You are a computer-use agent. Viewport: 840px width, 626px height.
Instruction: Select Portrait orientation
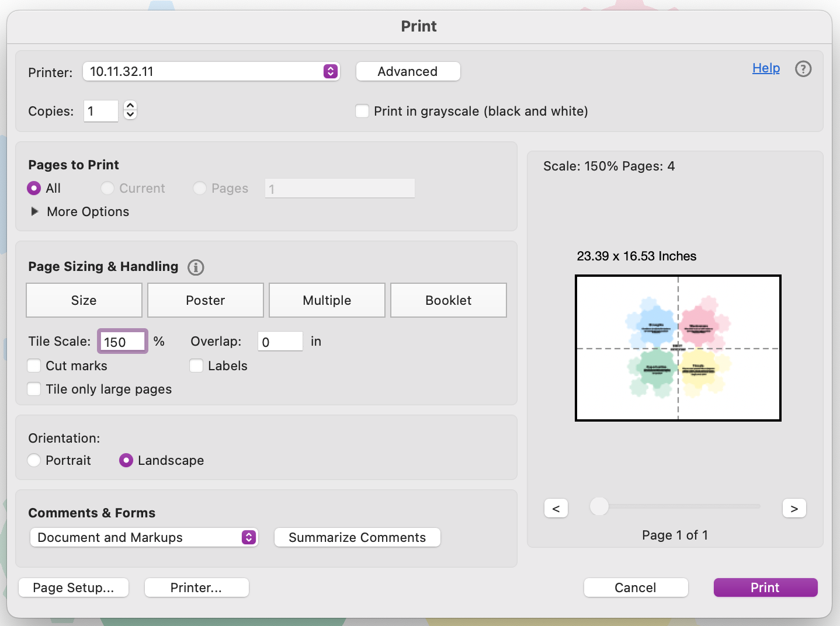34,460
